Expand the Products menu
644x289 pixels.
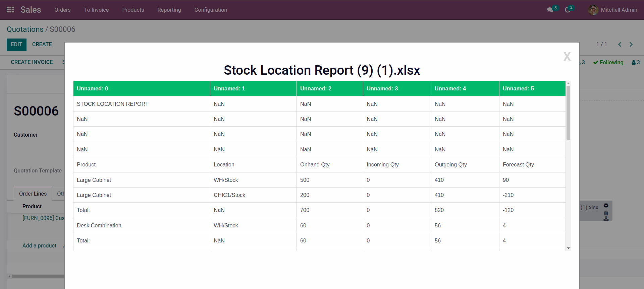pos(133,10)
